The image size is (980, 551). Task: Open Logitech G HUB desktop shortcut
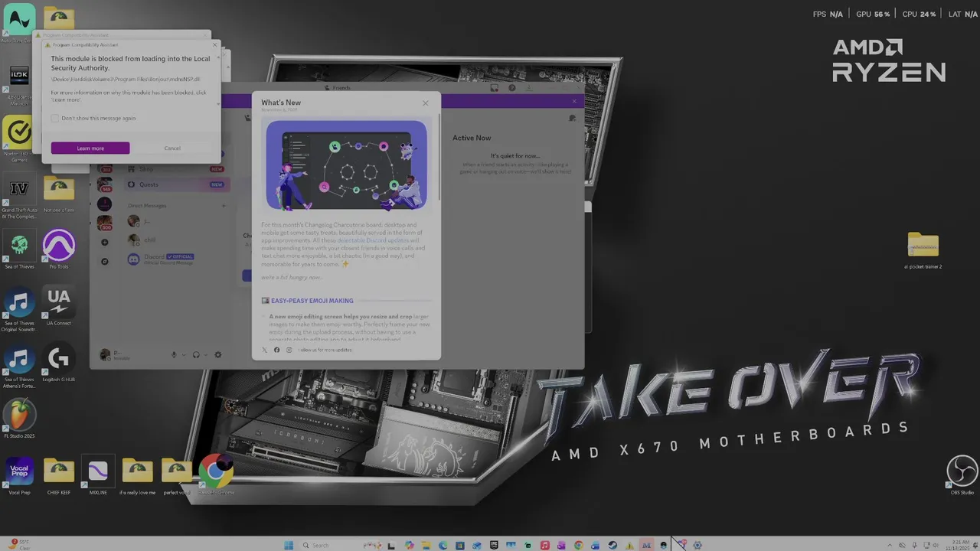tap(59, 364)
